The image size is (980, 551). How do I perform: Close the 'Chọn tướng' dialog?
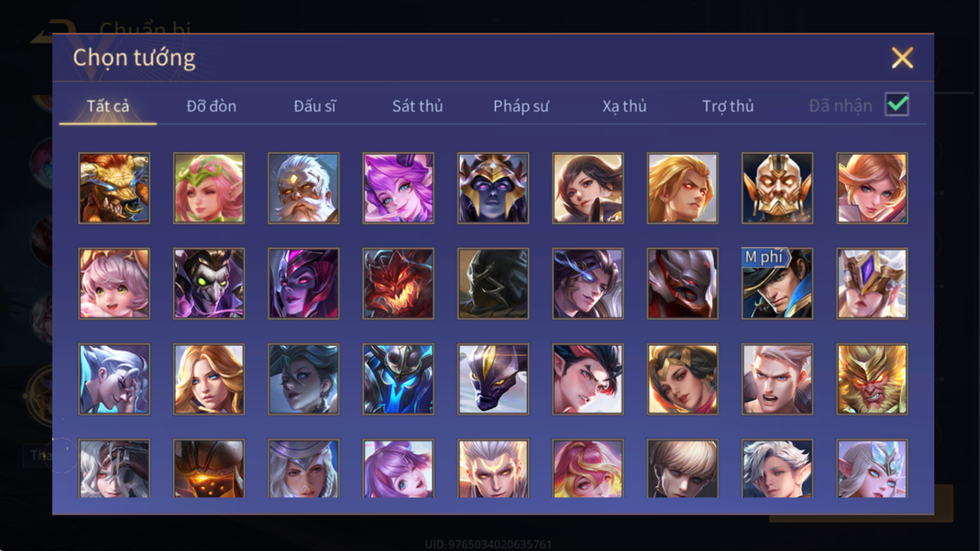[x=902, y=58]
